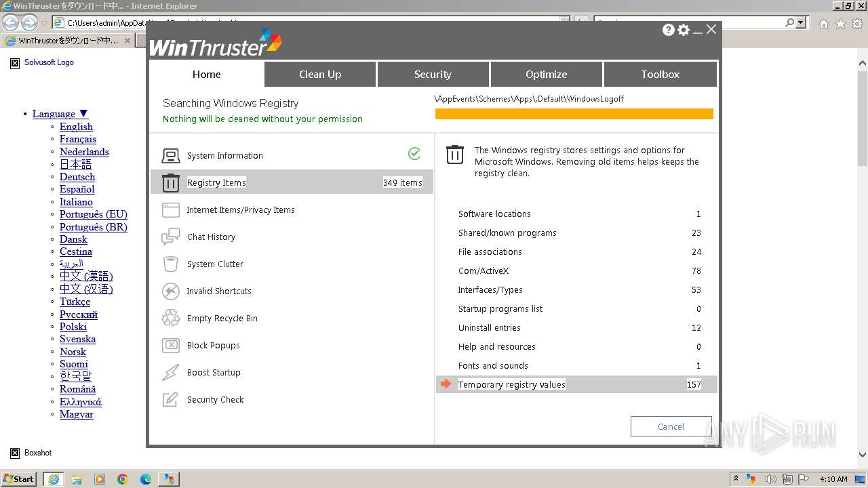The height and width of the screenshot is (488, 868).
Task: Click the Chat History speech bubbles icon
Action: (170, 237)
